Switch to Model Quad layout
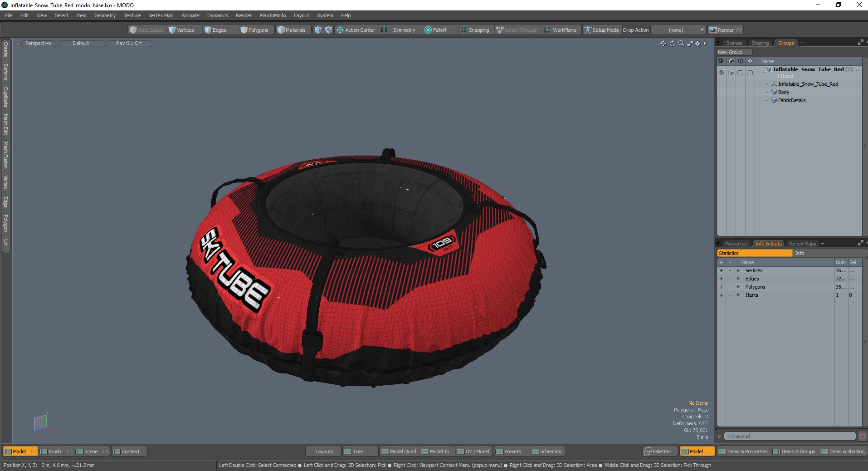 pos(399,451)
